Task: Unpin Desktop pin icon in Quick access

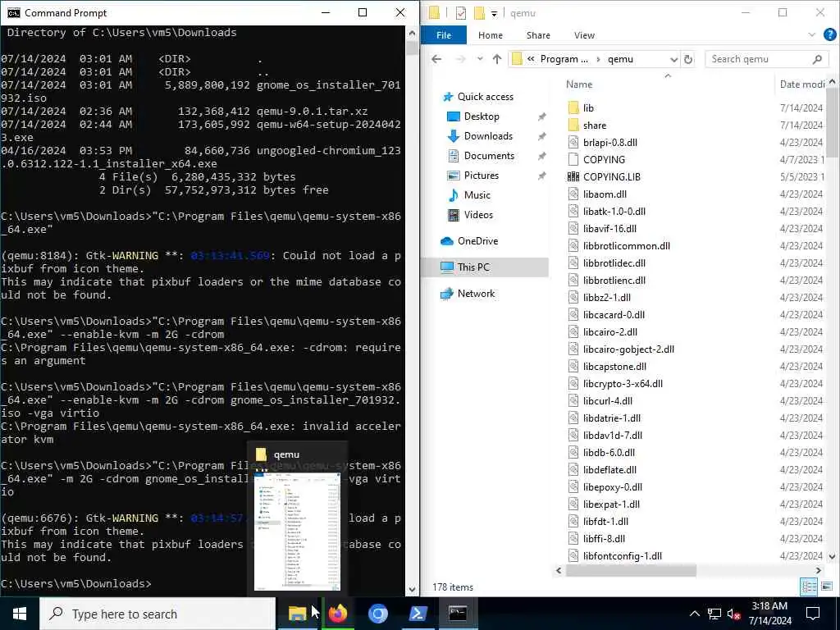Action: 541,116
